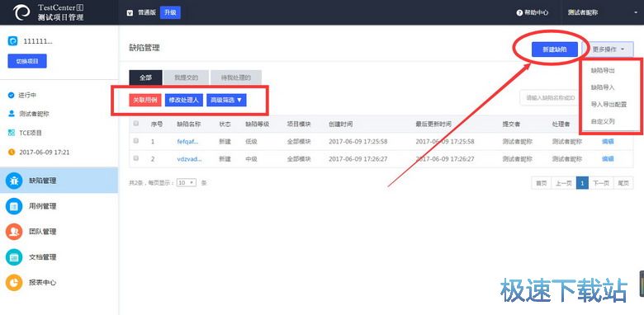The height and width of the screenshot is (315, 644).
Task: Open 文档管理 sidebar icon
Action: click(x=14, y=257)
